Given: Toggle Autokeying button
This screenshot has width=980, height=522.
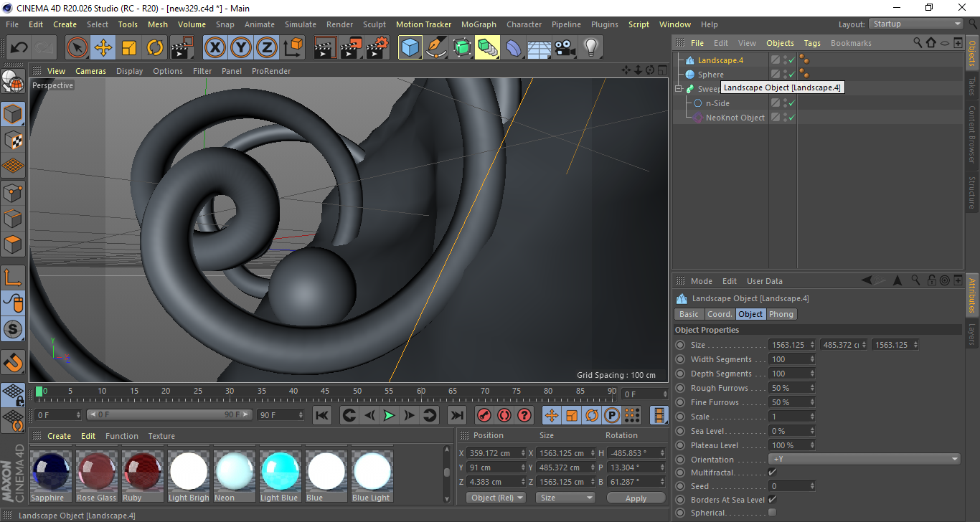Looking at the screenshot, I should (x=504, y=415).
